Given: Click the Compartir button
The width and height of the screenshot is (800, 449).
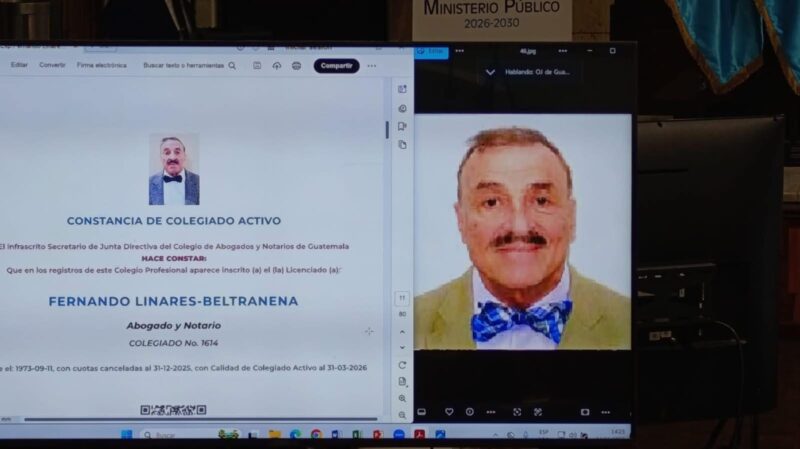Looking at the screenshot, I should click(x=336, y=66).
